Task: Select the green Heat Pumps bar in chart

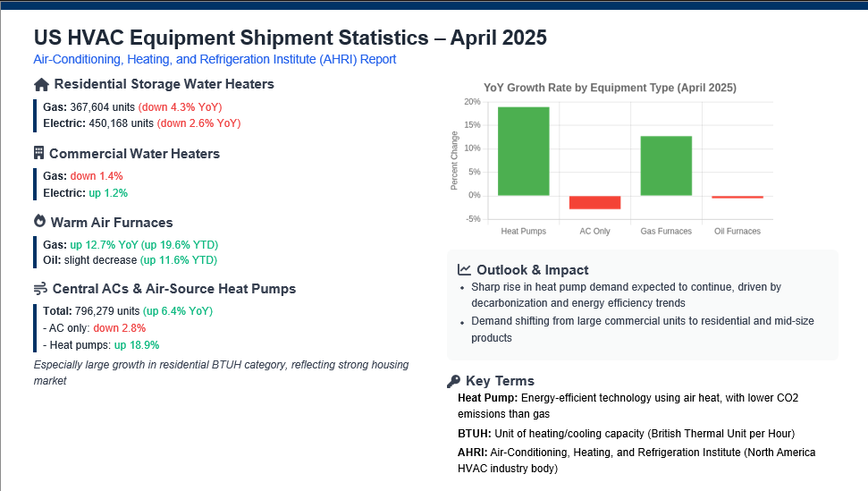Action: pyautogui.click(x=524, y=151)
